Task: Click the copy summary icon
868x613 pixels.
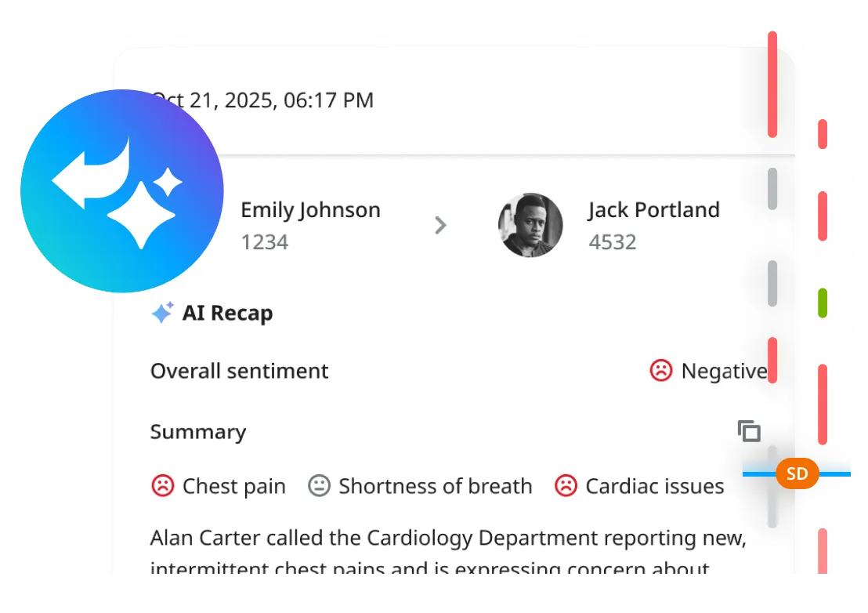Action: 748,431
